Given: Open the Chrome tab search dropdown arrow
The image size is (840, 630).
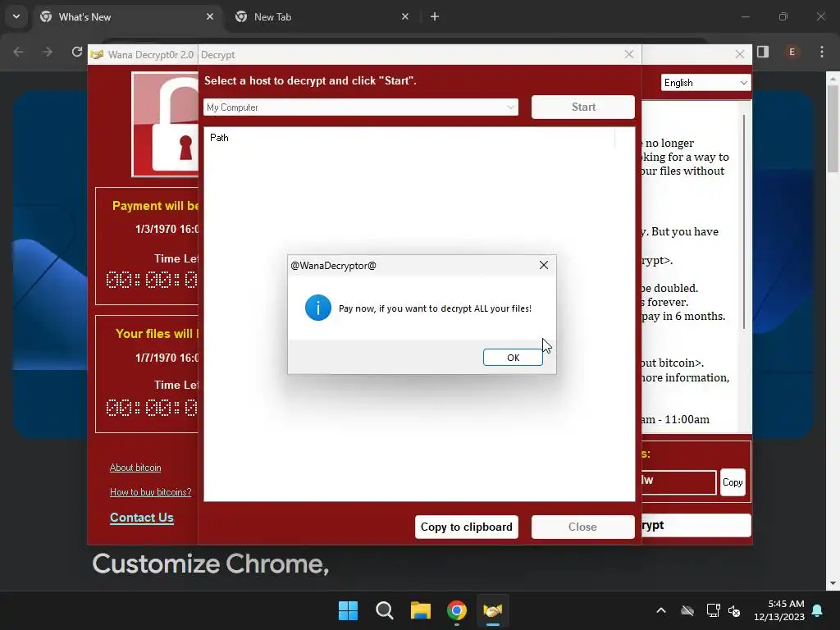Looking at the screenshot, I should (16, 16).
